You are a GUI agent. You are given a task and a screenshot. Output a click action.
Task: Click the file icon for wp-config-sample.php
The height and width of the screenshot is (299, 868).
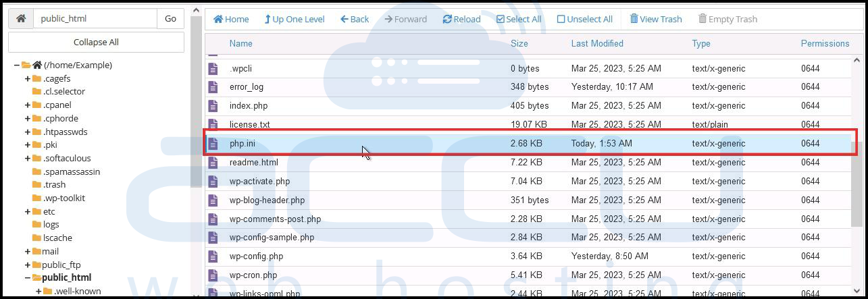point(213,238)
